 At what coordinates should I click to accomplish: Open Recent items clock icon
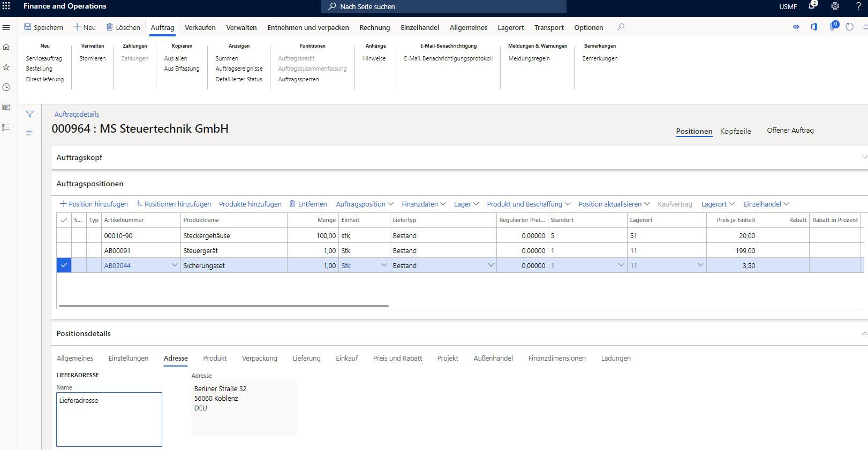pos(6,87)
